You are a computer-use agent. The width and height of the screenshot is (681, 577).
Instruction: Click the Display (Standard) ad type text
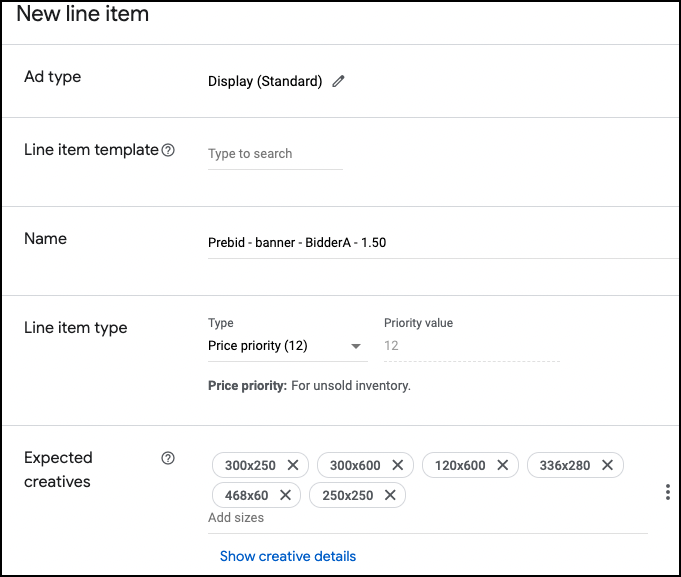tap(265, 82)
